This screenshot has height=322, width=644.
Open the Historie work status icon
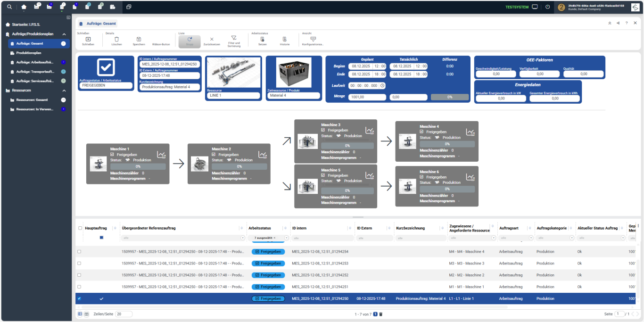(284, 40)
